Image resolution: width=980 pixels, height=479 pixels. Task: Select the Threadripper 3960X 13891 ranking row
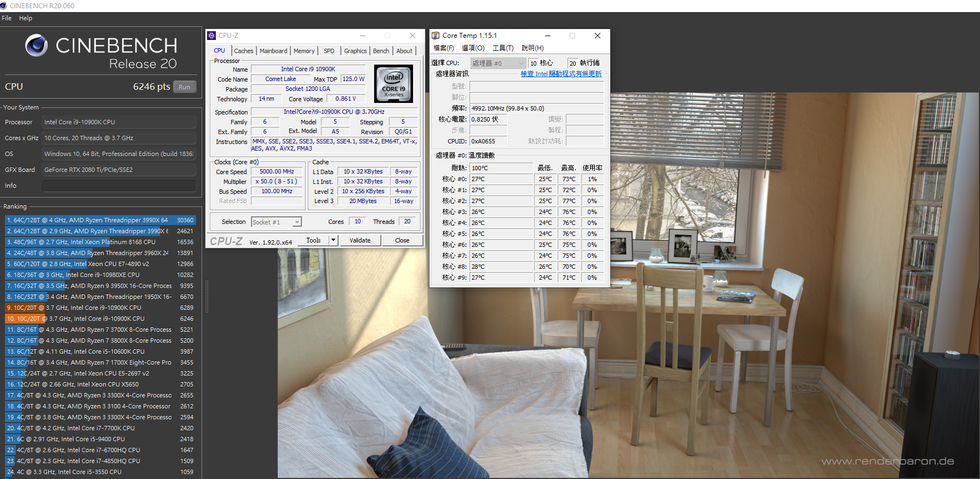tap(100, 253)
